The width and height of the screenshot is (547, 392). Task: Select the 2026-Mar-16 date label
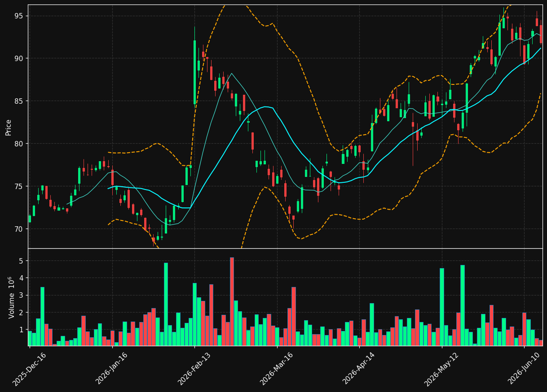click(x=276, y=369)
